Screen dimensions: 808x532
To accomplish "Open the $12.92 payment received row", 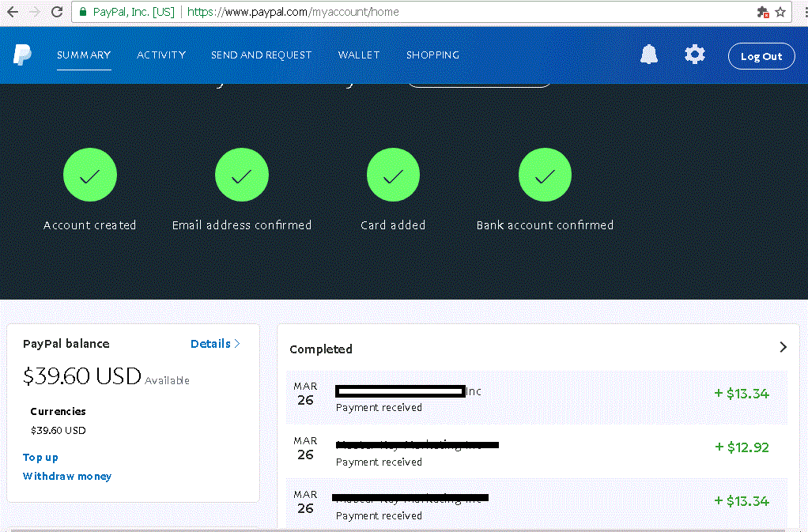I will 537,451.
